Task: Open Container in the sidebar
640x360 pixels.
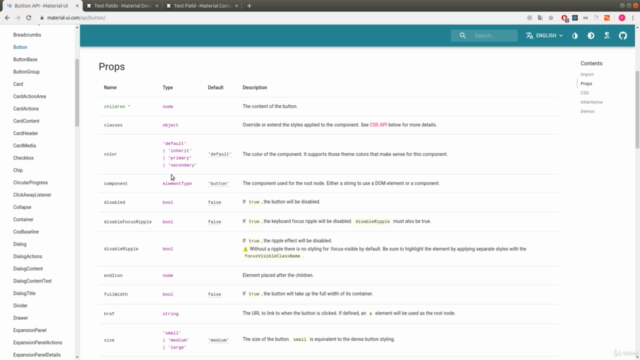Action: [x=23, y=219]
